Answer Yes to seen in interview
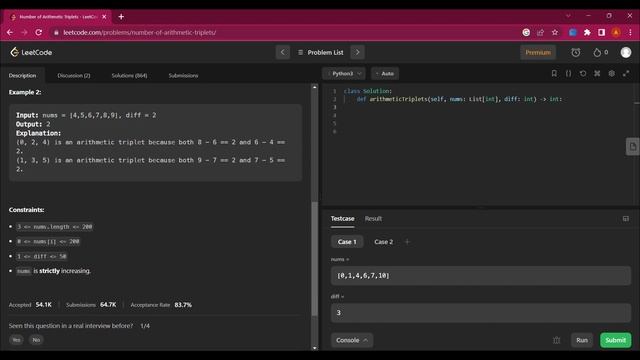Image resolution: width=640 pixels, height=360 pixels. pyautogui.click(x=16, y=340)
